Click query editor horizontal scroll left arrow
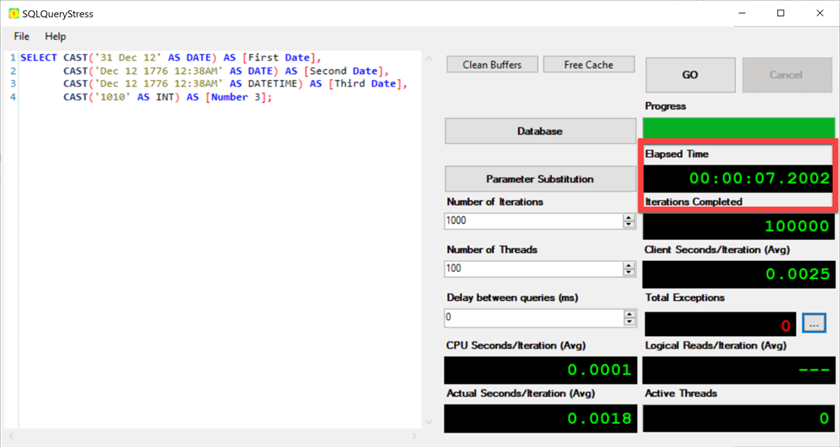Viewport: 840px width, 447px height. click(x=11, y=435)
